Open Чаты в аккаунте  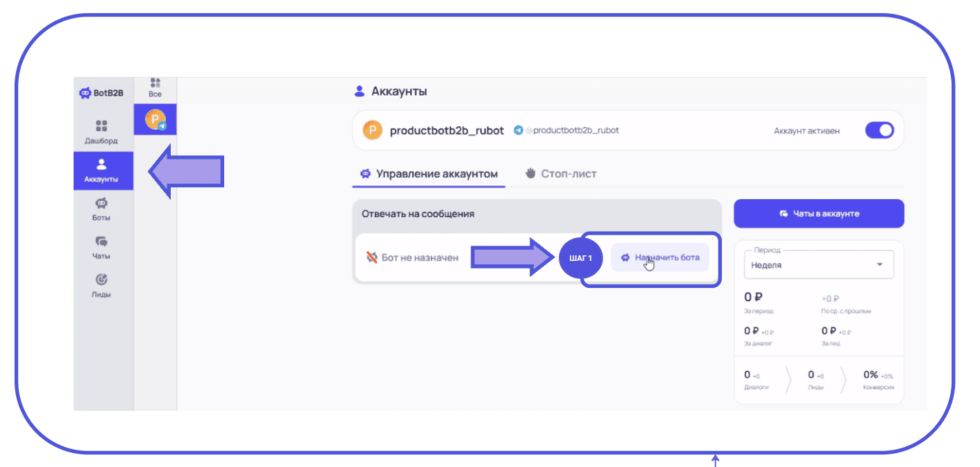(x=819, y=214)
